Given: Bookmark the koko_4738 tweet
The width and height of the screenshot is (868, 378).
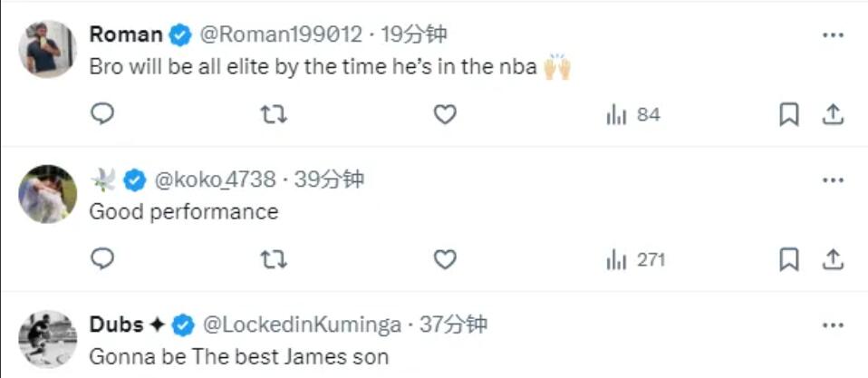Looking at the screenshot, I should pos(789,259).
